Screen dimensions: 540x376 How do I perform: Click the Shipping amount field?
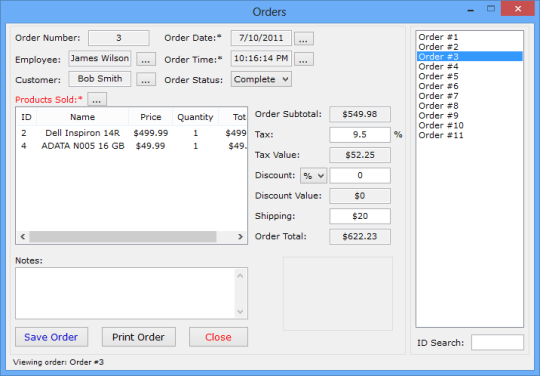coord(360,216)
